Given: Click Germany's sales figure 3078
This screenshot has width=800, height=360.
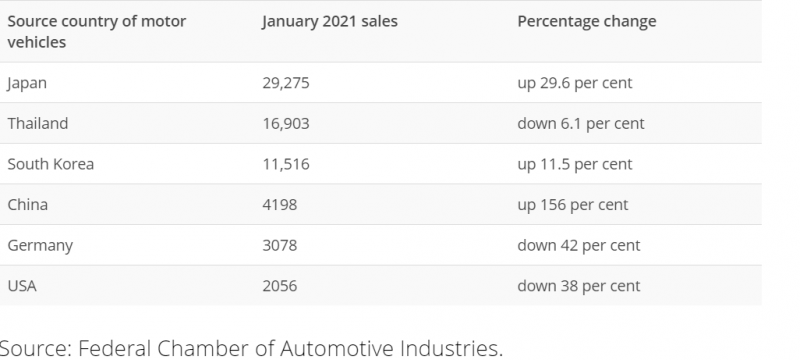Looking at the screenshot, I should tap(280, 245).
